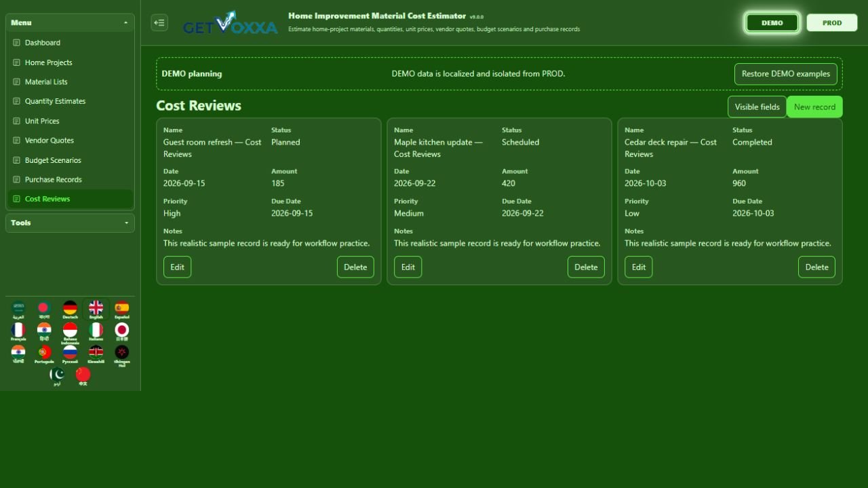The image size is (868, 488).
Task: Click Restore DEMO examples
Action: pos(786,74)
